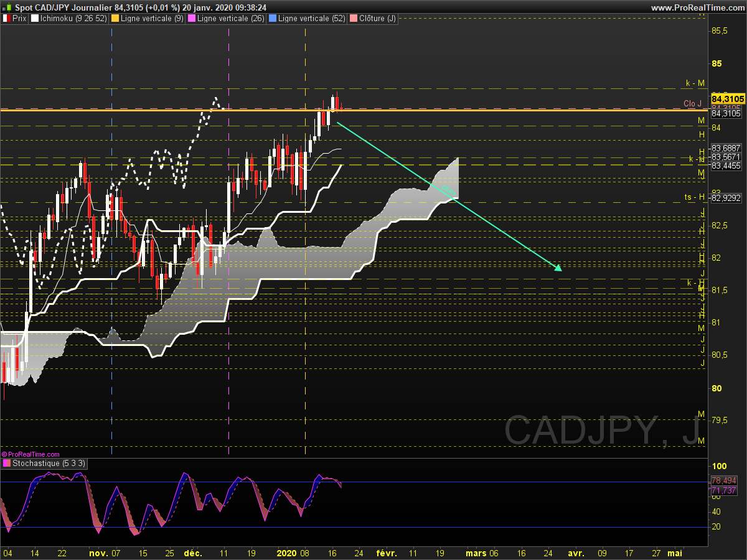This screenshot has width=747, height=560.
Task: Click the 82,9292 price label on axis
Action: (726, 198)
